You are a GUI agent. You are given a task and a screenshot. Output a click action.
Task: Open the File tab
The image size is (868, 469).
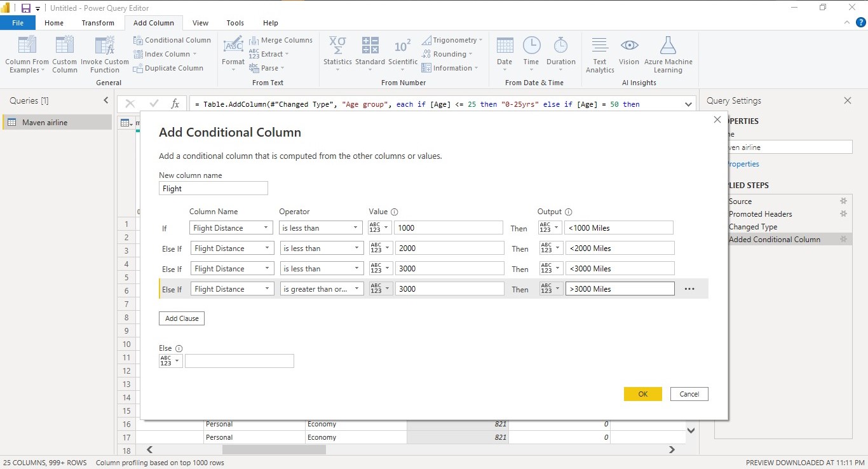coord(18,23)
